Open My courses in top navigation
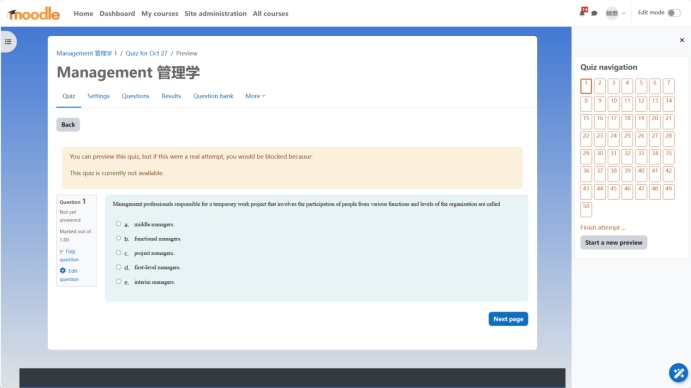The width and height of the screenshot is (691, 388). [x=160, y=14]
